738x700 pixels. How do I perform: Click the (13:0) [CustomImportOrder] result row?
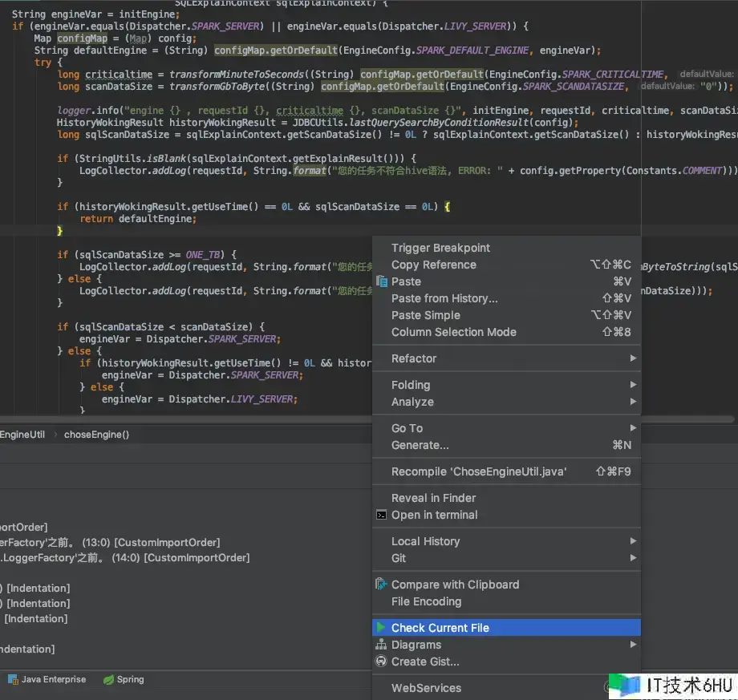pyautogui.click(x=110, y=542)
